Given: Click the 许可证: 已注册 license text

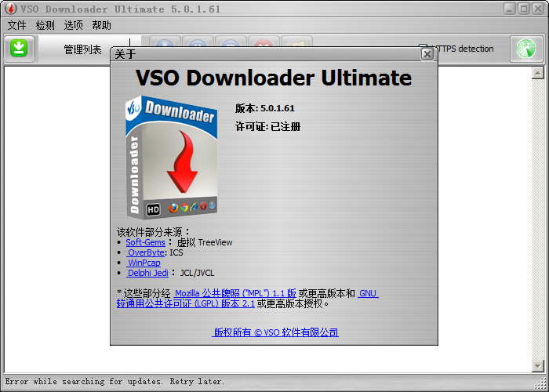Looking at the screenshot, I should [268, 127].
